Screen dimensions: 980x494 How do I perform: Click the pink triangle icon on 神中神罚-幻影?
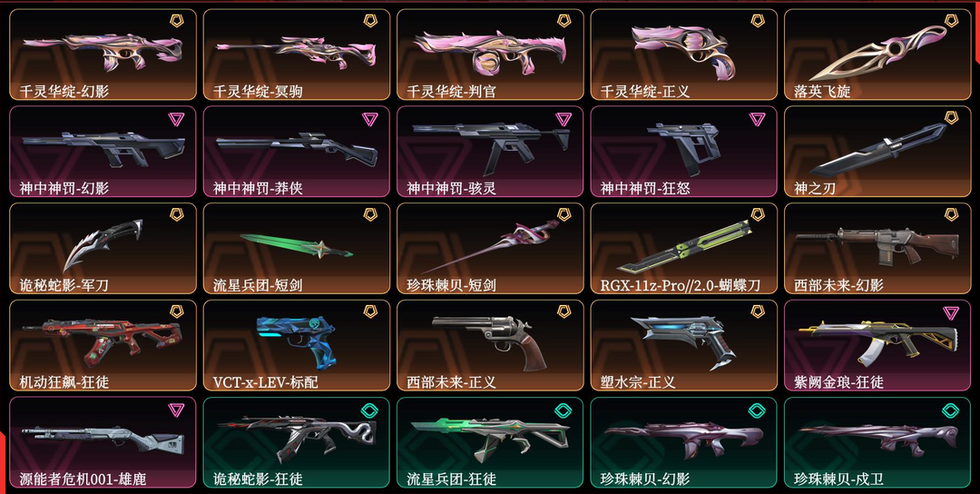click(x=176, y=119)
